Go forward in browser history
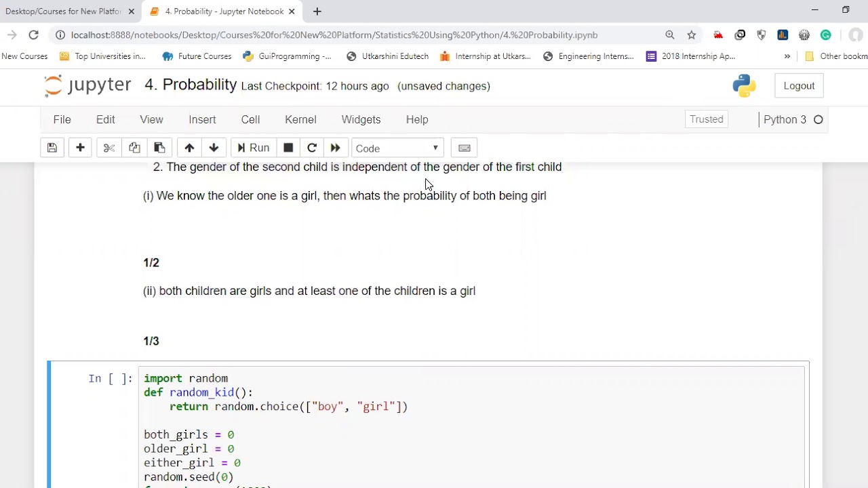 point(12,35)
